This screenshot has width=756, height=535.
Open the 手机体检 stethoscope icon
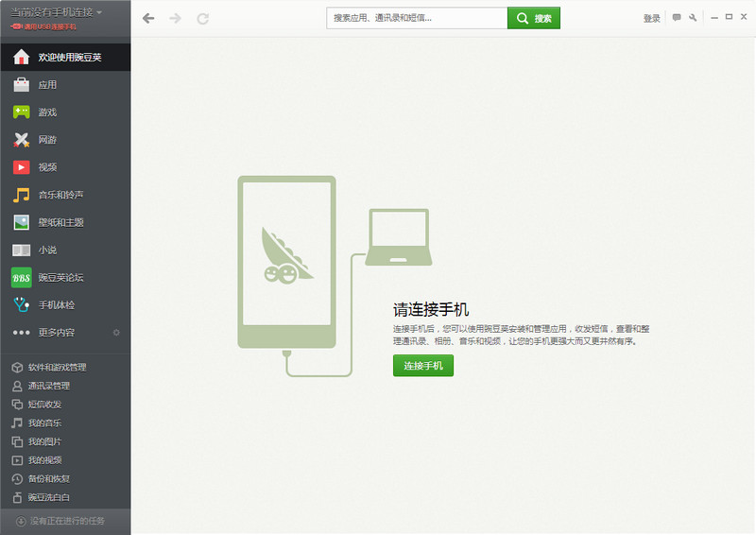tap(21, 305)
